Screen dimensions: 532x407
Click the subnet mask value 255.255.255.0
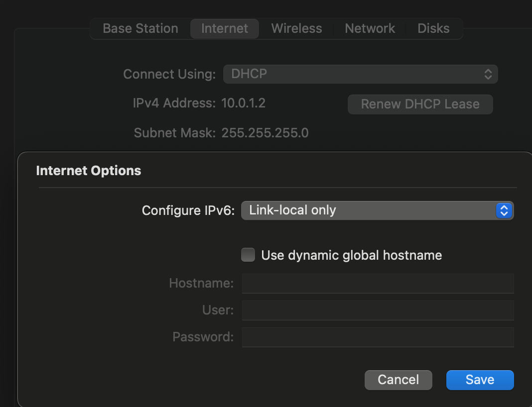pos(265,133)
